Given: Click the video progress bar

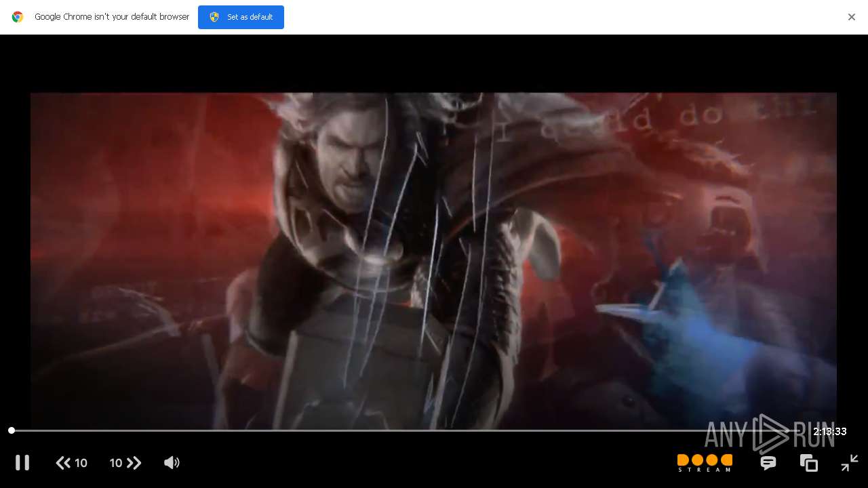Looking at the screenshot, I should [x=407, y=430].
